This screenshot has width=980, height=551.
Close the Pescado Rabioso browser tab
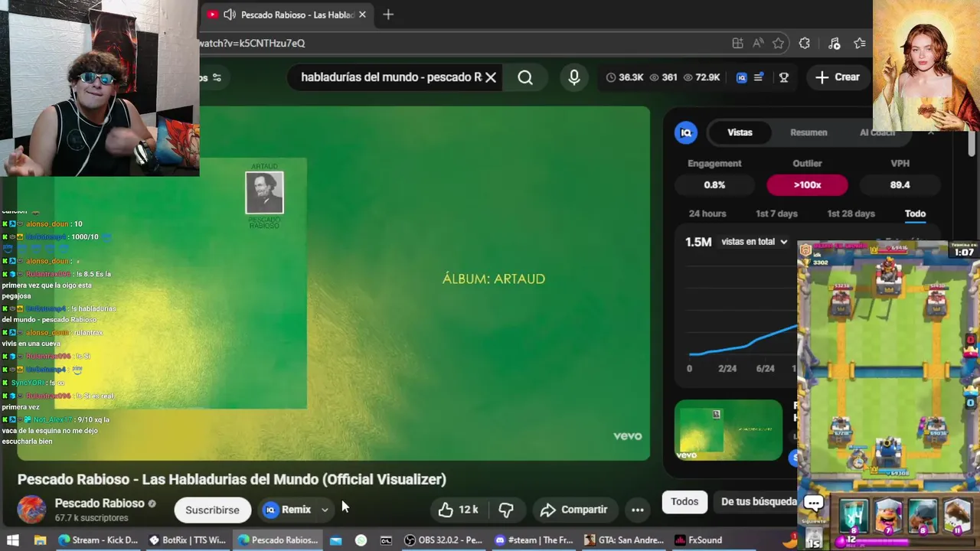click(x=362, y=15)
